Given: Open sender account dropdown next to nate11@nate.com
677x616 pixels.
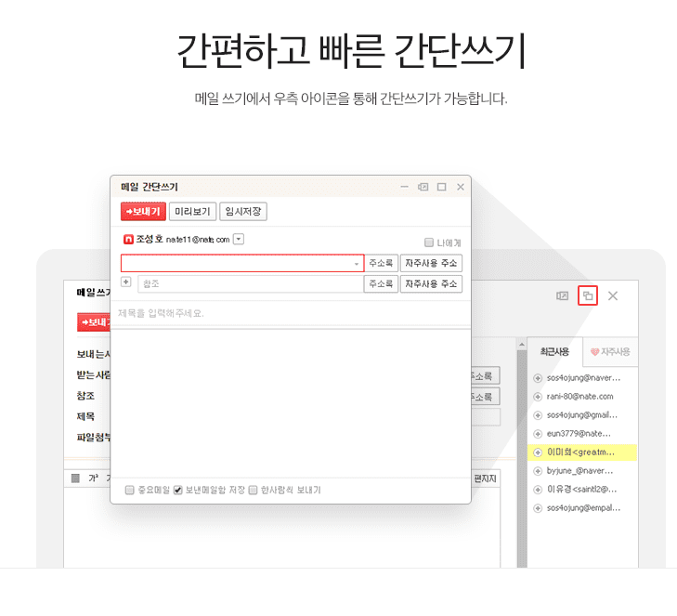Looking at the screenshot, I should (x=239, y=239).
